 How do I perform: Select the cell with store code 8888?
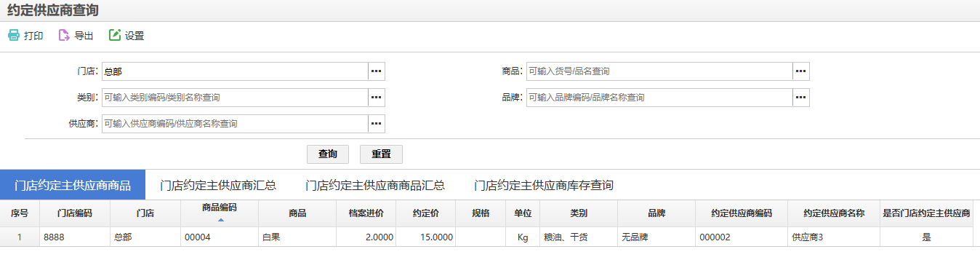click(x=75, y=237)
